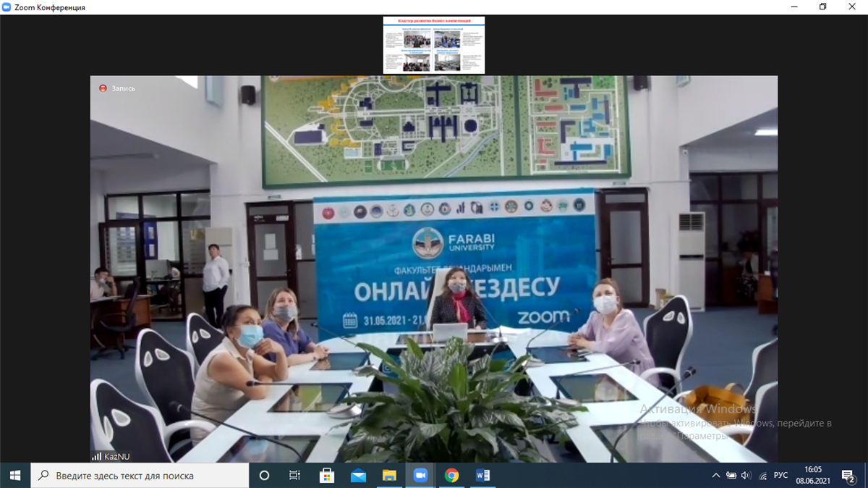Open the clock and calendar flyout
Viewport: 868px width, 488px height.
(x=812, y=476)
